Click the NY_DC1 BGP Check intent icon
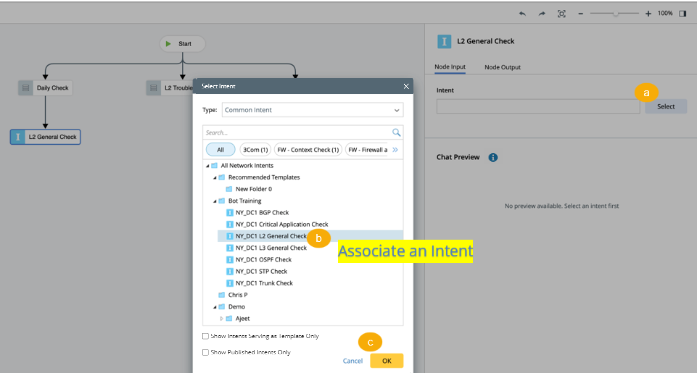697x373 pixels. point(230,213)
